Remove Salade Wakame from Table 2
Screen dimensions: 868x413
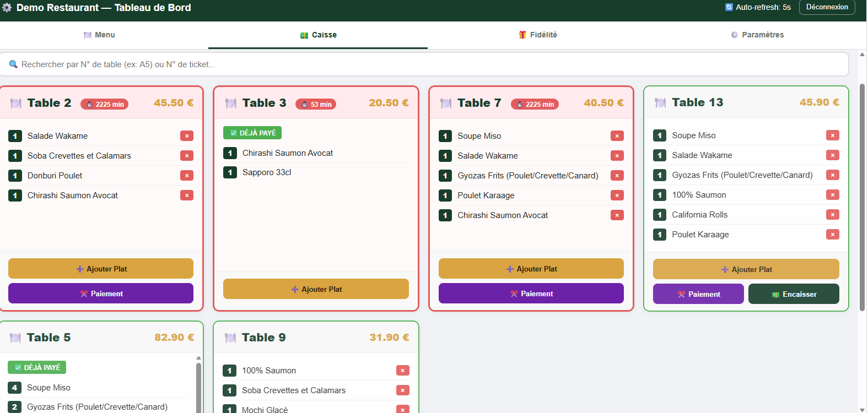click(x=187, y=136)
